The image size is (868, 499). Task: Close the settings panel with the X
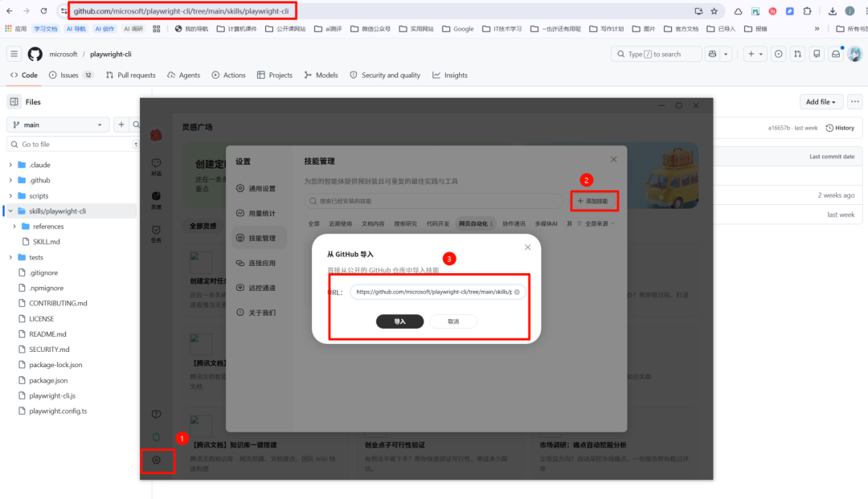(x=613, y=159)
